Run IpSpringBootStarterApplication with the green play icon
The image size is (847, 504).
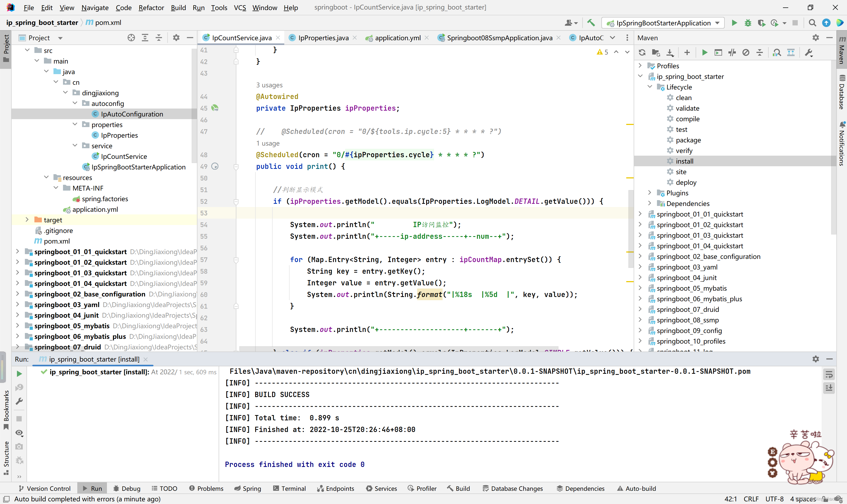click(x=734, y=23)
